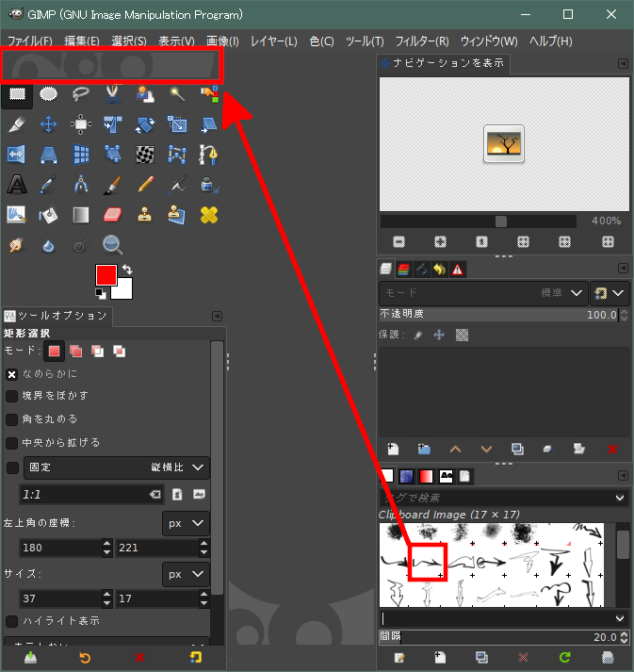Select the Eraser tool

[112, 215]
